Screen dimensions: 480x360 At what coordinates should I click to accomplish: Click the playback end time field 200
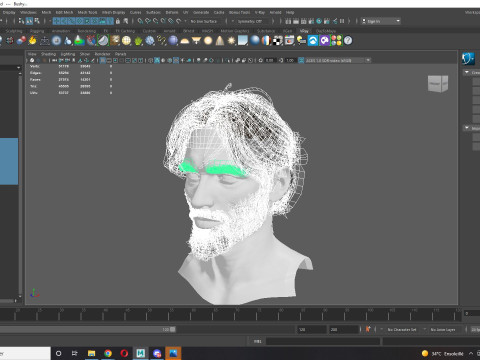tap(344, 329)
